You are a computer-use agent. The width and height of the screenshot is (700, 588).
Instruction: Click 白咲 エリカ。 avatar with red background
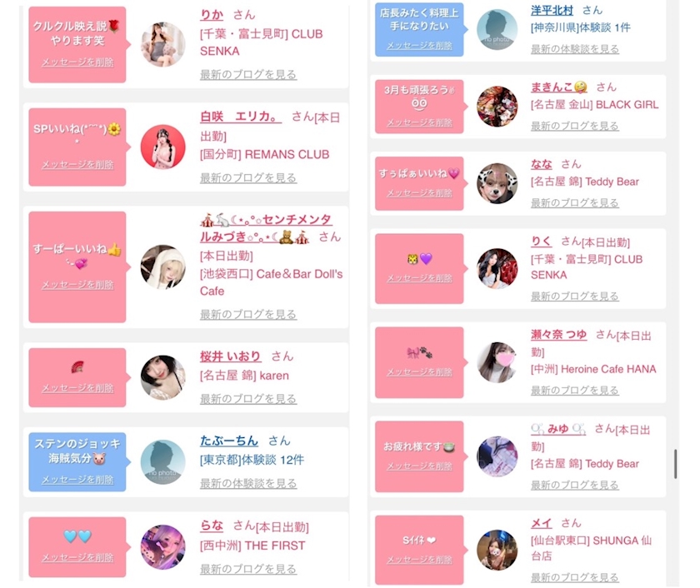point(163,147)
